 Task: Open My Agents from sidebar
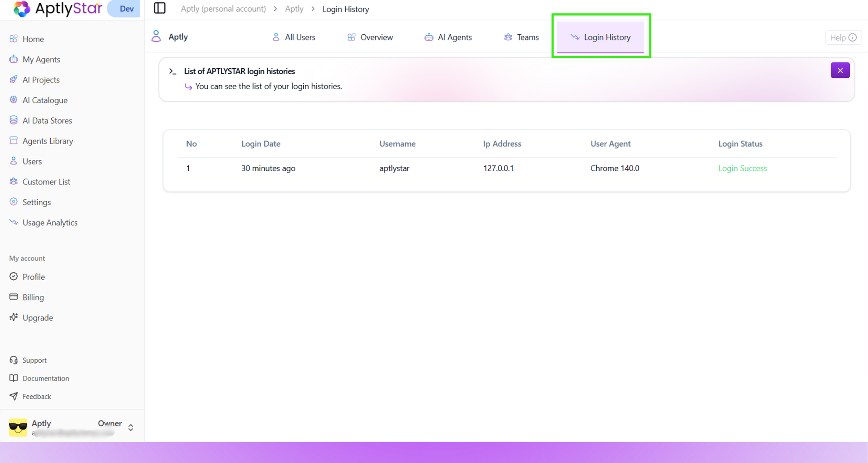click(x=41, y=59)
